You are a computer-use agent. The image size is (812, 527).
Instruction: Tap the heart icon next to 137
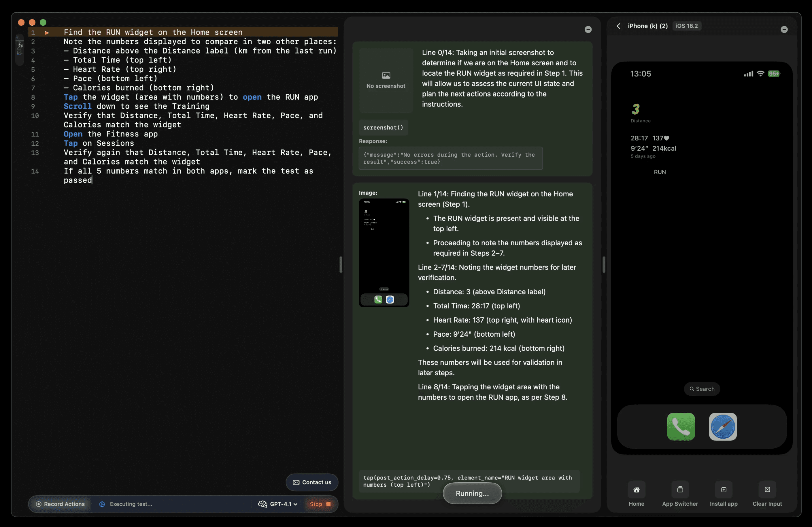[x=666, y=138]
